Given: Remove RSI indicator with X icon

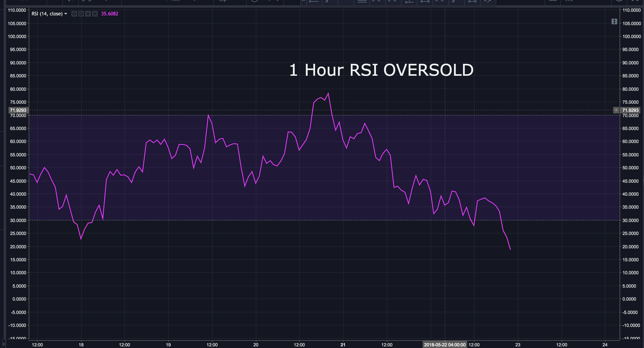Looking at the screenshot, I should click(x=95, y=14).
